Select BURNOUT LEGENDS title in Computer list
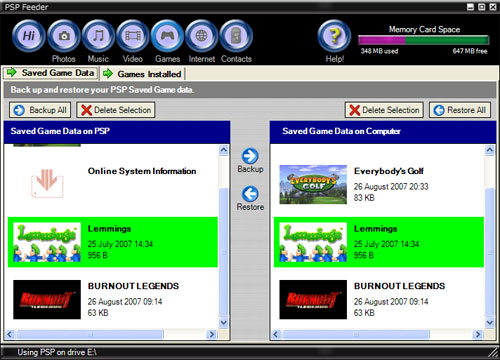500x360 pixels. [x=399, y=286]
